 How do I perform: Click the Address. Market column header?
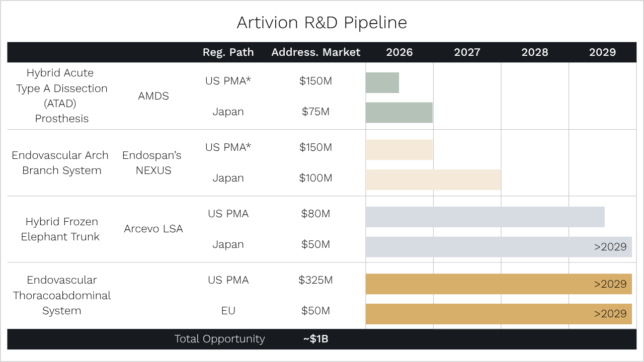(315, 52)
